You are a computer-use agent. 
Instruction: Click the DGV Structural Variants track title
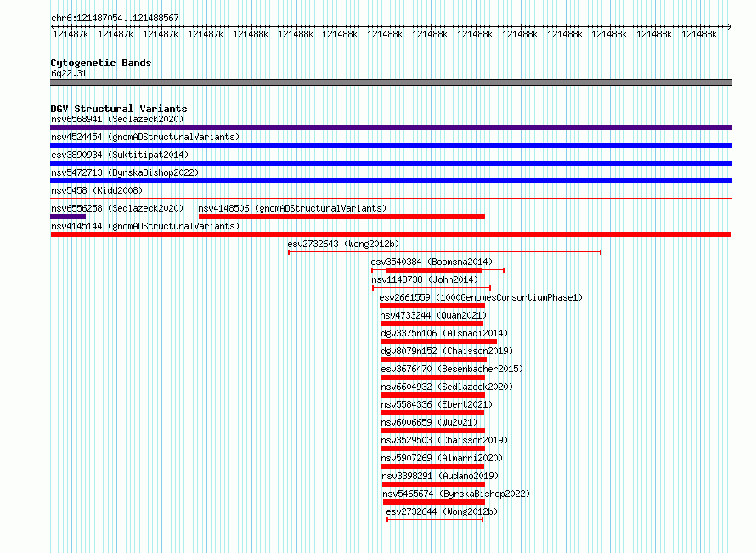(x=119, y=109)
